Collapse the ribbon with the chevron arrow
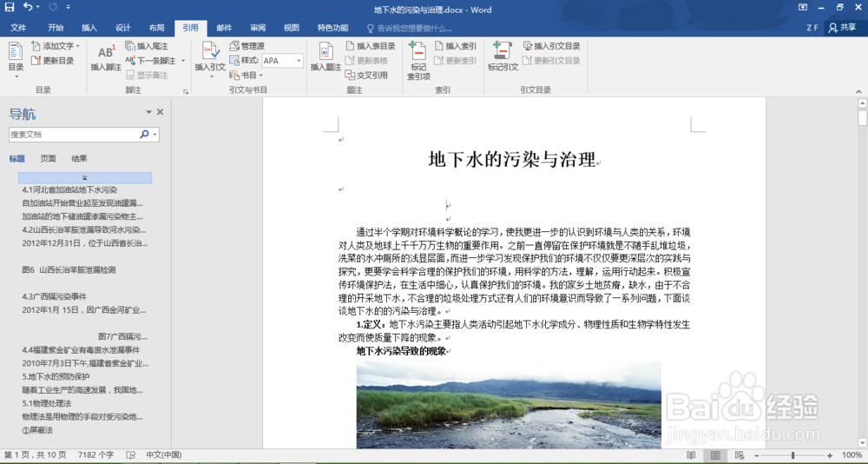868x464 pixels. click(x=858, y=91)
